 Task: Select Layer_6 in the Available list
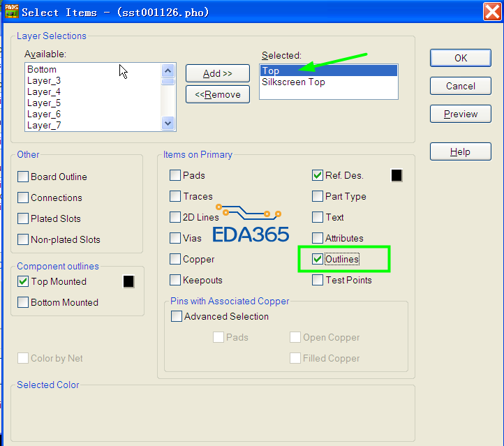tap(93, 114)
